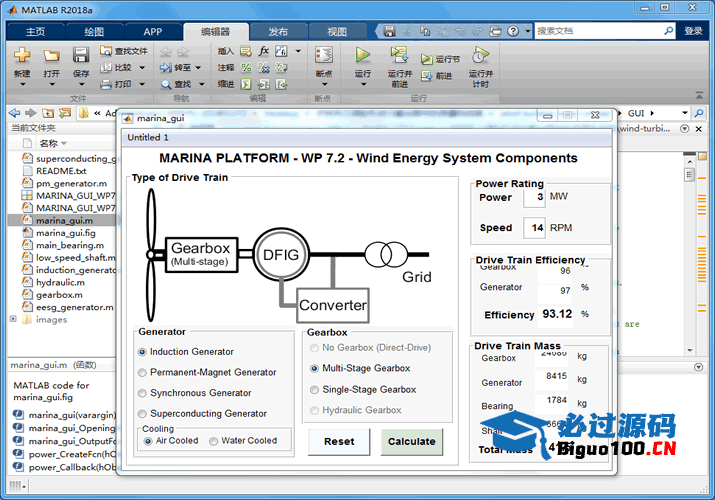Switch to the APP tab
The image size is (715, 500).
pyautogui.click(x=153, y=31)
